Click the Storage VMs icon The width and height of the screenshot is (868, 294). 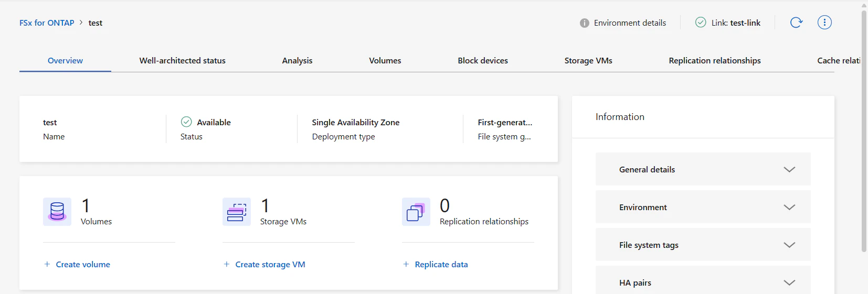pyautogui.click(x=237, y=212)
